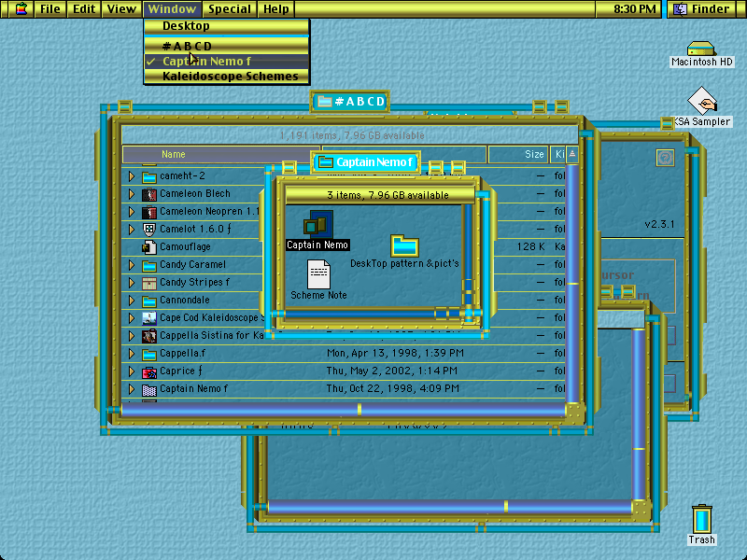Click the Cameleon Neopren 1.1 row icon
This screenshot has height=560, width=747.
pos(149,212)
